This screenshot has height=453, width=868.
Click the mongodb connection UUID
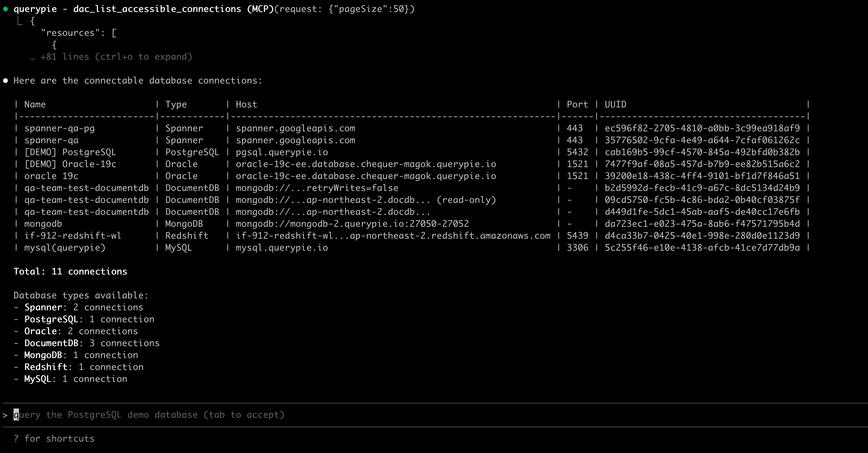(702, 224)
